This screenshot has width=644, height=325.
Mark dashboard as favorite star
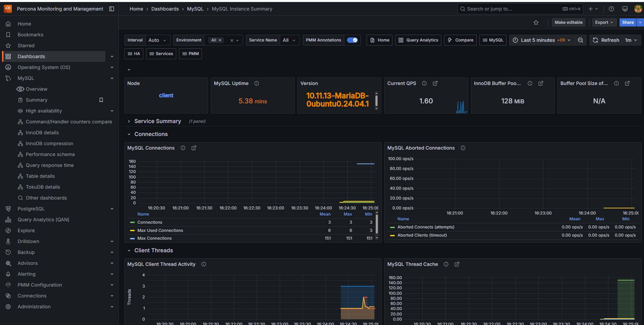coord(536,22)
